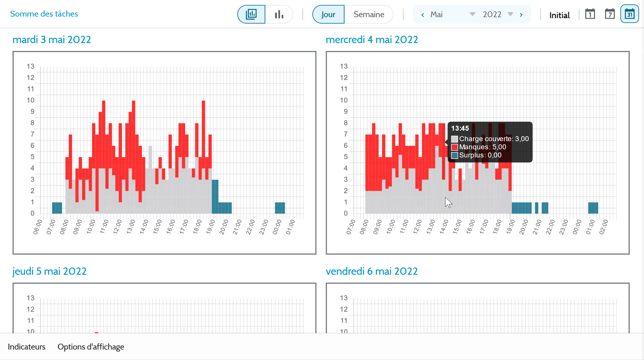Select the blue surplus bar near 01:00, mercredi chart
This screenshot has width=644, height=360.
[593, 208]
